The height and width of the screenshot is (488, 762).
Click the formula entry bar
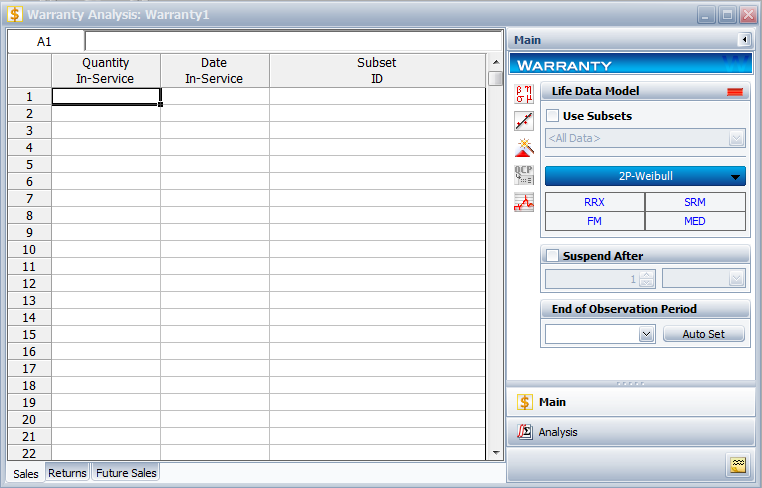[x=294, y=41]
